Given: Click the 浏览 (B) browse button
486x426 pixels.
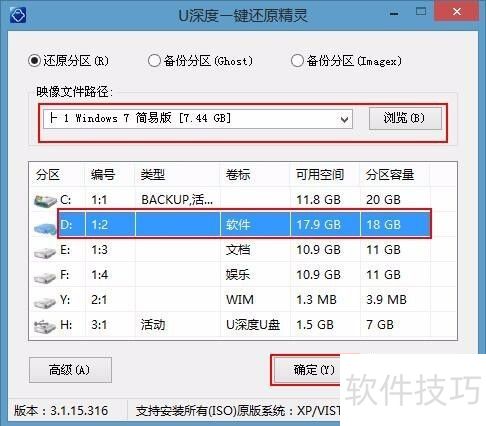Looking at the screenshot, I should click(405, 118).
